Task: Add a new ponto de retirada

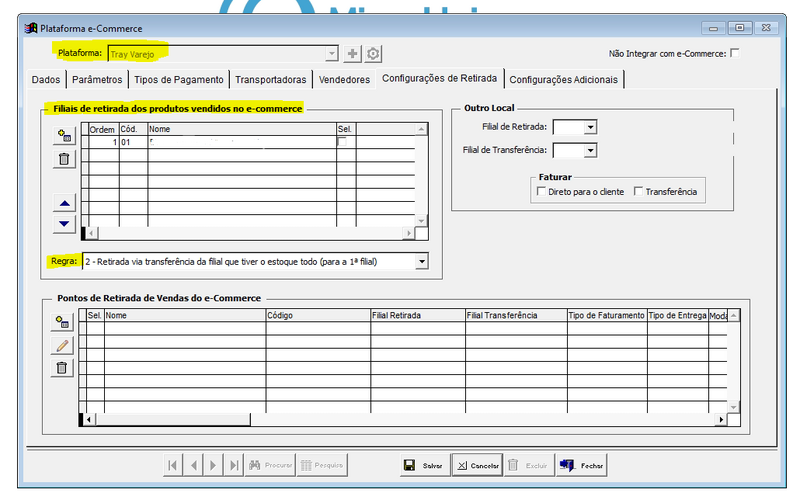Action: (62, 322)
